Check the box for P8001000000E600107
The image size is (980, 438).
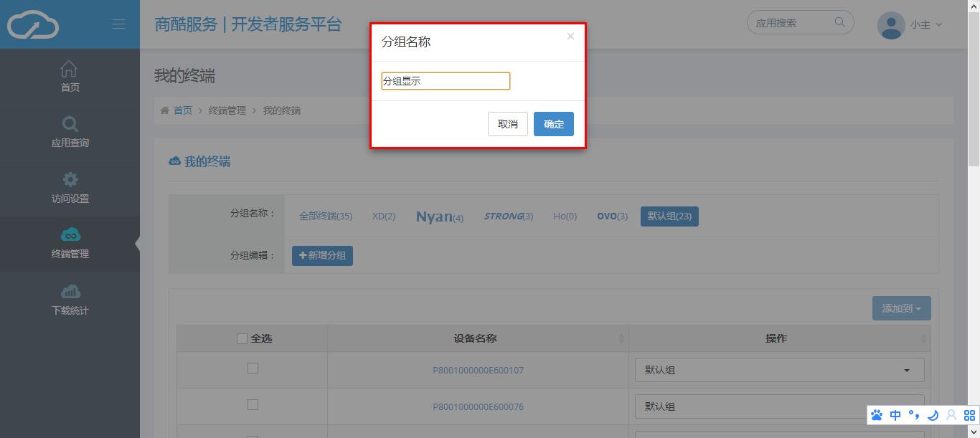click(x=253, y=368)
